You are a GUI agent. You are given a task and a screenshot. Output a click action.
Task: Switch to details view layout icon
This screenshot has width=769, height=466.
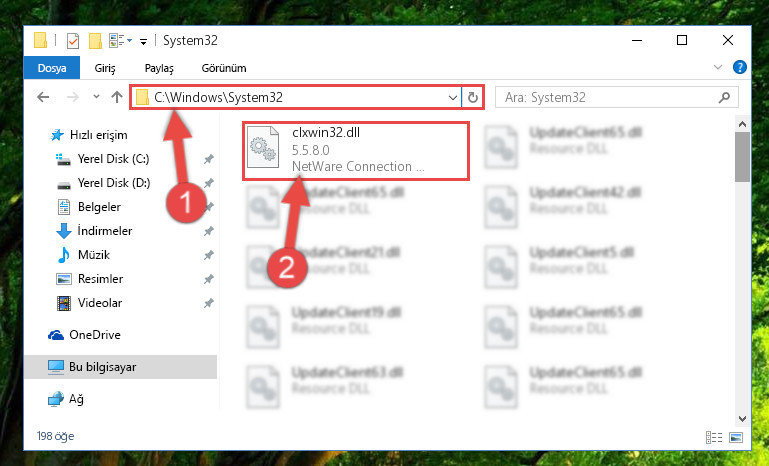click(714, 437)
